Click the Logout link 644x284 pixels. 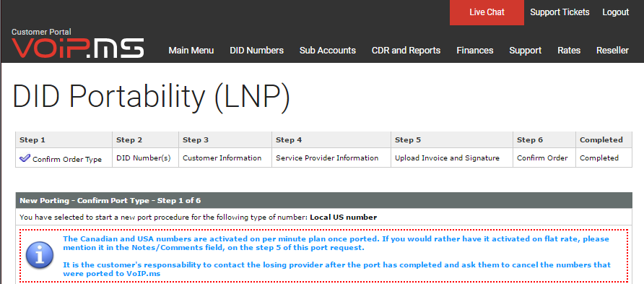click(x=615, y=12)
